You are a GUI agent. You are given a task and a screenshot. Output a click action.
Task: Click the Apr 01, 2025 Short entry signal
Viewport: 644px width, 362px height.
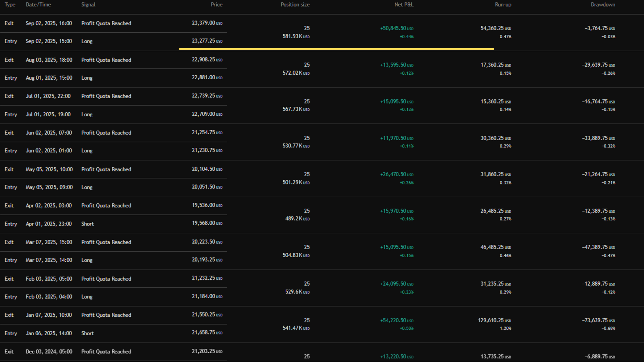pyautogui.click(x=87, y=224)
